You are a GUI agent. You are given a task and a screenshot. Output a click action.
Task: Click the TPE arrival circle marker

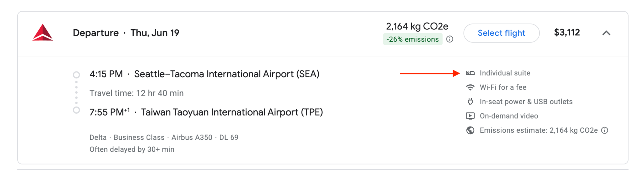(x=76, y=110)
